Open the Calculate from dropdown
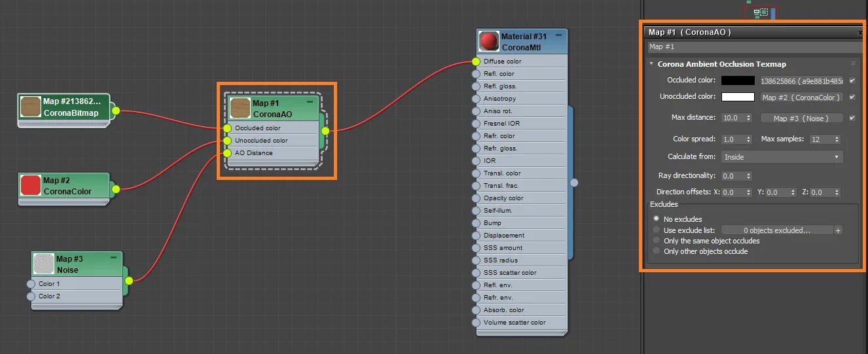Screen dimensions: 868x354 pyautogui.click(x=782, y=157)
